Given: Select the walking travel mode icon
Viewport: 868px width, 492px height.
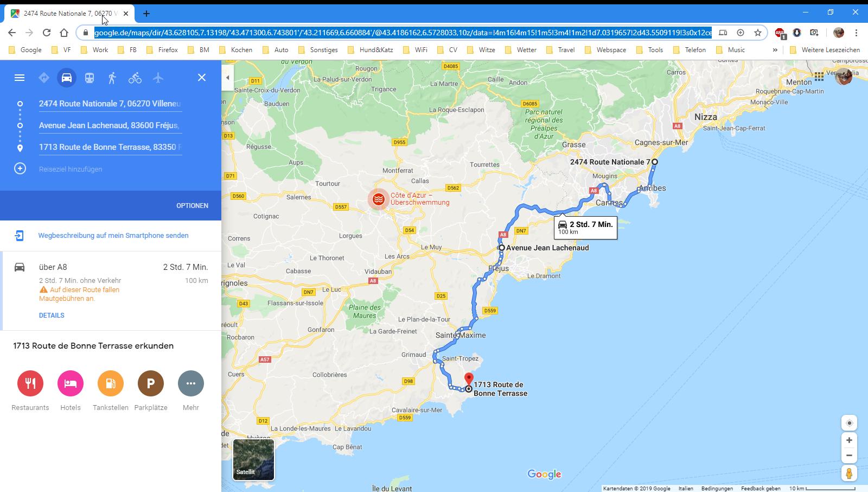Looking at the screenshot, I should point(112,78).
